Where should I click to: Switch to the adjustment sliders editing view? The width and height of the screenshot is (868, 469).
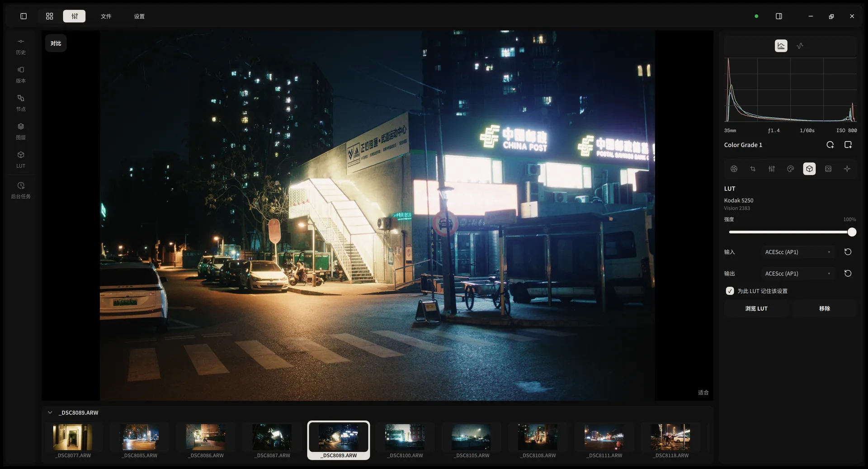(75, 16)
